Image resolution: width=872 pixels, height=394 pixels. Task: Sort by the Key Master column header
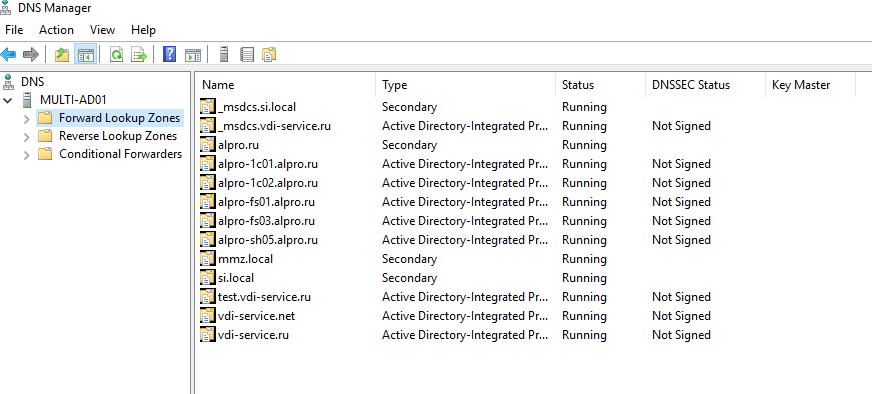[810, 85]
